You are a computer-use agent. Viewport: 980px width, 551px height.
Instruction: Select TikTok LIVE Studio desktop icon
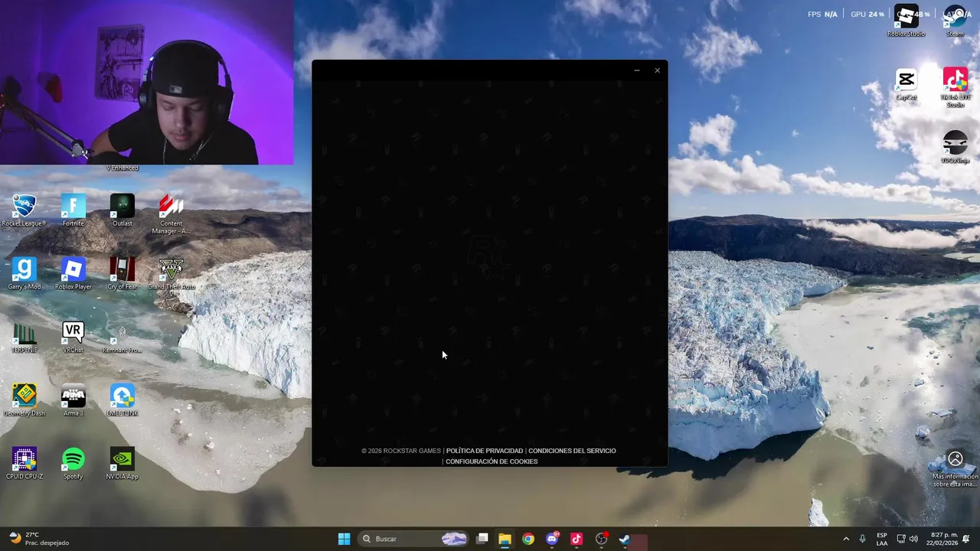955,87
